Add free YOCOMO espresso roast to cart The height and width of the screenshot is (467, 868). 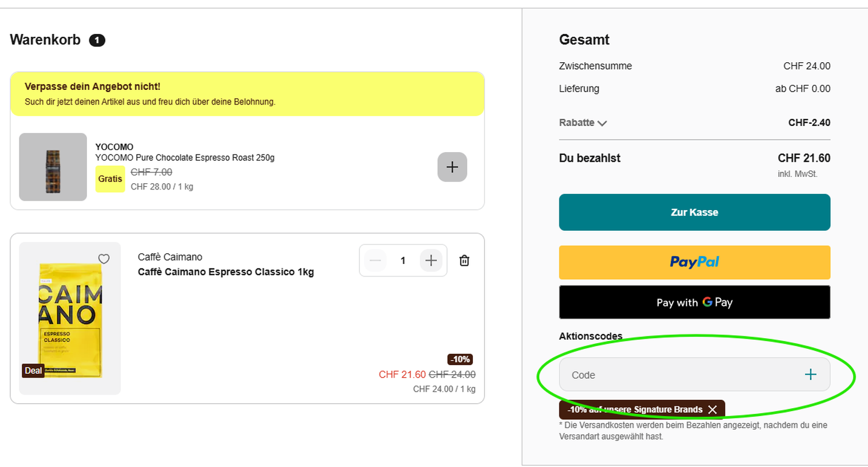point(452,167)
